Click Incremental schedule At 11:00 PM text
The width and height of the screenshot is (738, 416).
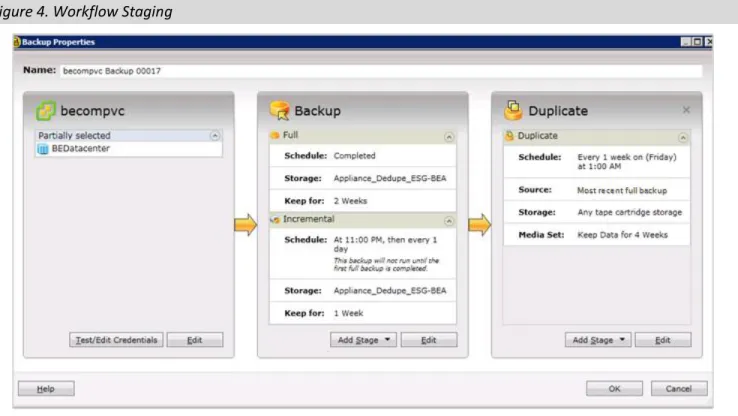tap(385, 244)
